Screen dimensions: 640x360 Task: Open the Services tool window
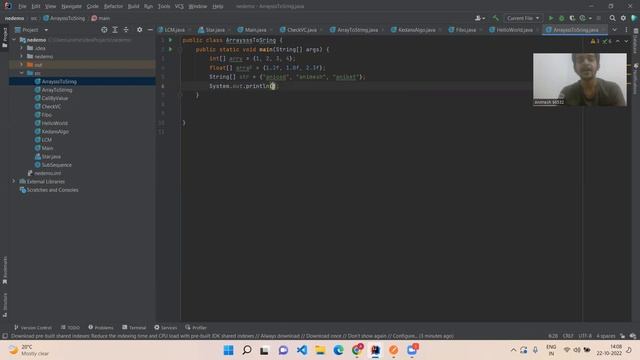[x=165, y=327]
